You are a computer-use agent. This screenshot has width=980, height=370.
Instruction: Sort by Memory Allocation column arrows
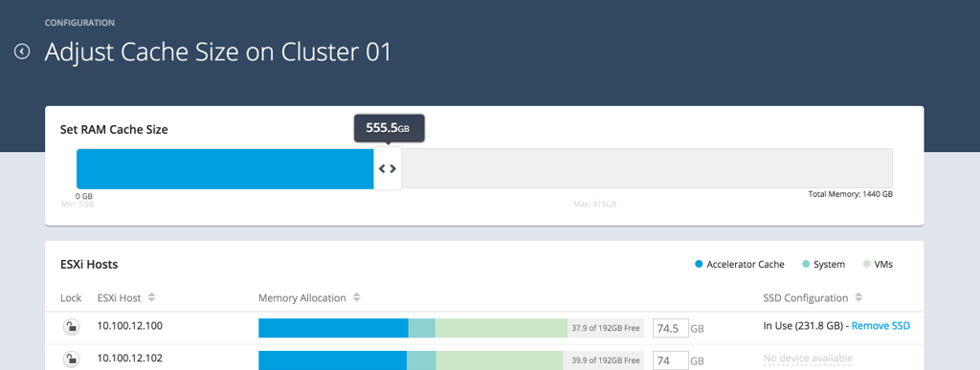[x=356, y=297]
